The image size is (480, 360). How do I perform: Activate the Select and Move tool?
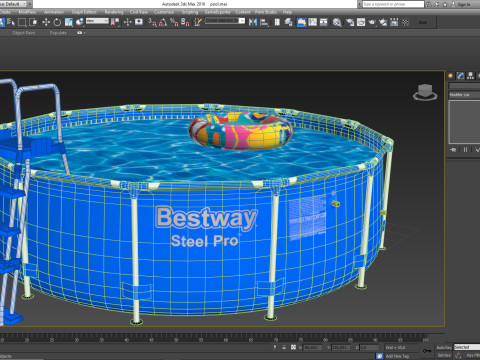[x=46, y=22]
